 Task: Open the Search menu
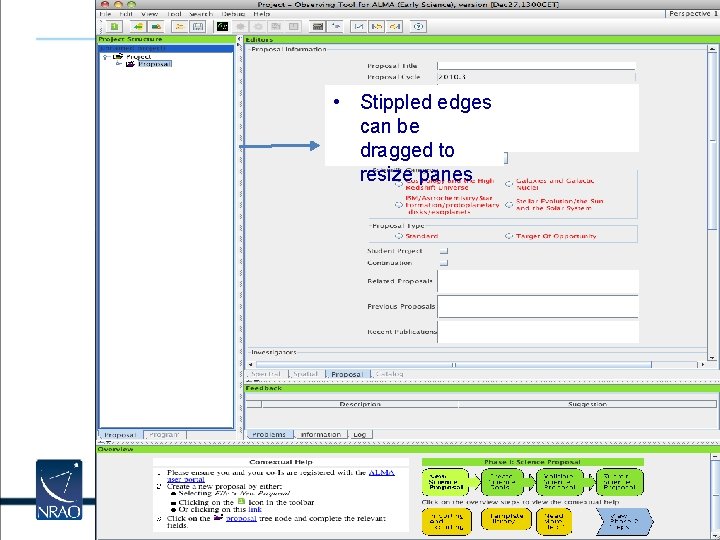tap(201, 14)
